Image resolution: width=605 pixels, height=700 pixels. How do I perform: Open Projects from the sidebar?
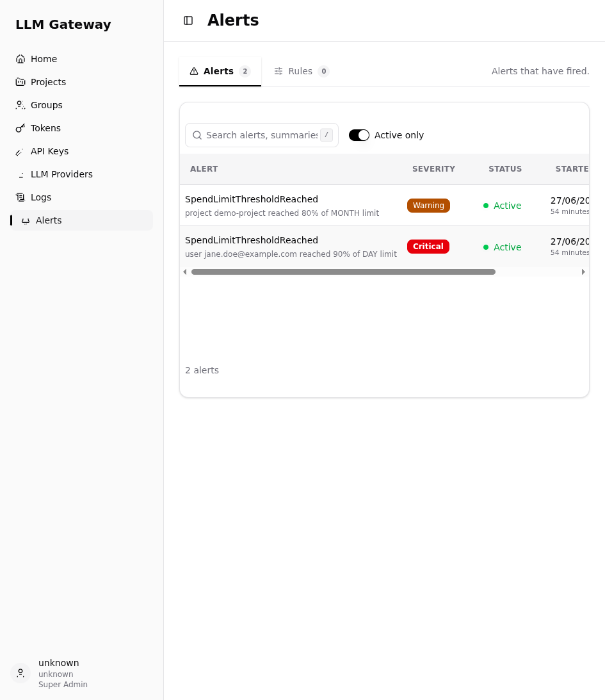(x=82, y=82)
